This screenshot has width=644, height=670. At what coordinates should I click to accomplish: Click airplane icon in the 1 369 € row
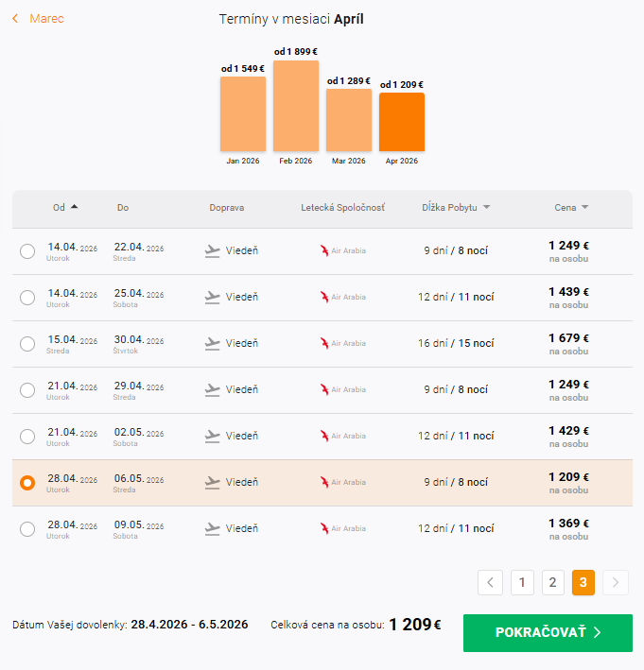213,529
